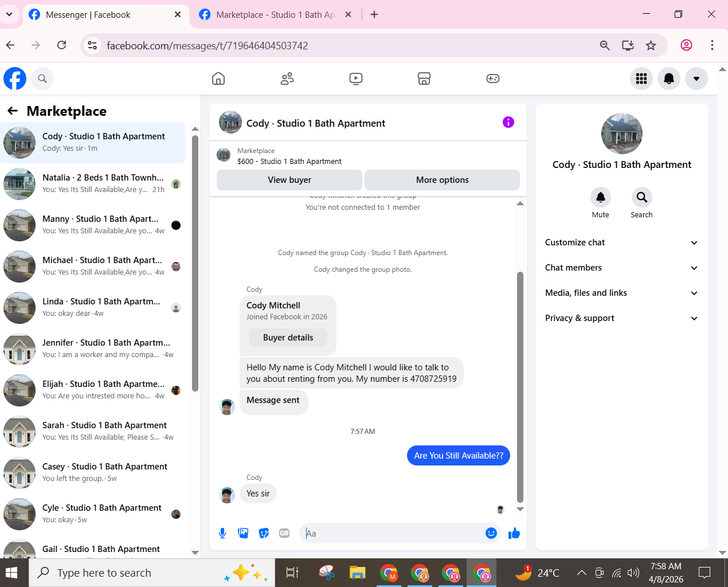Screen dimensions: 728x587
Task: Click the 'Are You Still Available??' message bubble
Action: (x=459, y=456)
